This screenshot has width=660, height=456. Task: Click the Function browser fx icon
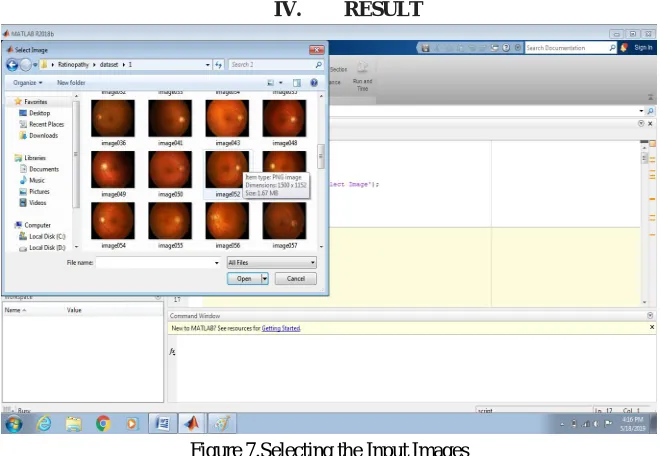pos(172,351)
